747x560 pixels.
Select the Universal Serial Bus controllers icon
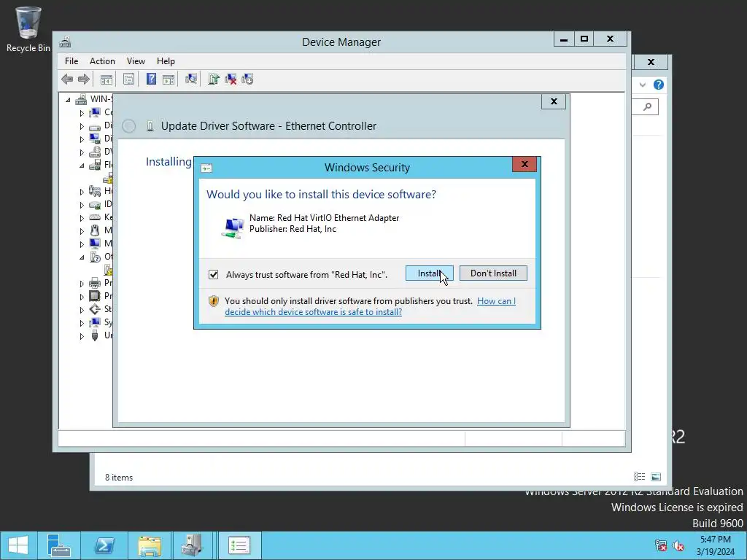95,335
